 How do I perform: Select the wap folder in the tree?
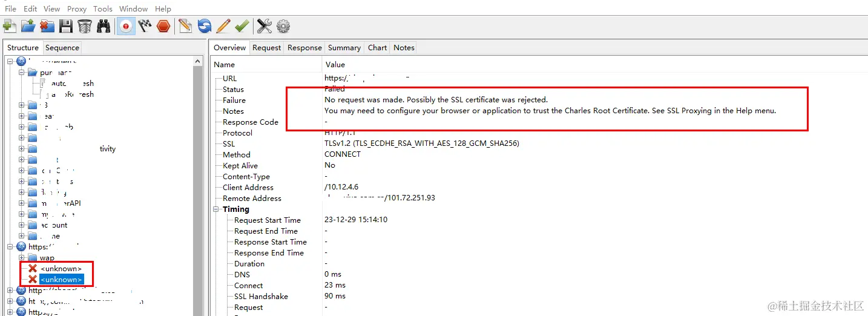pyautogui.click(x=47, y=258)
